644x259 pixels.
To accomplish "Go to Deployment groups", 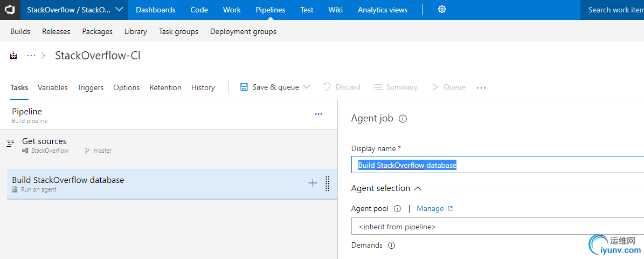I will (243, 31).
